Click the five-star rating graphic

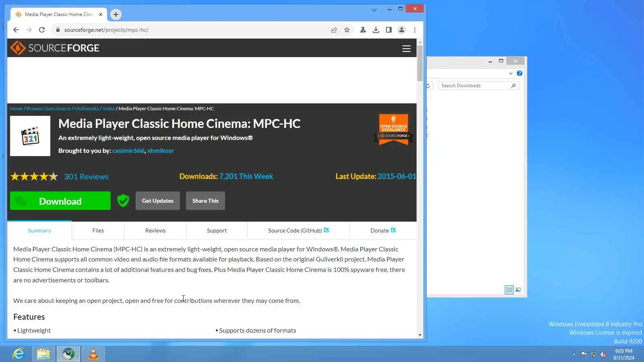(34, 177)
